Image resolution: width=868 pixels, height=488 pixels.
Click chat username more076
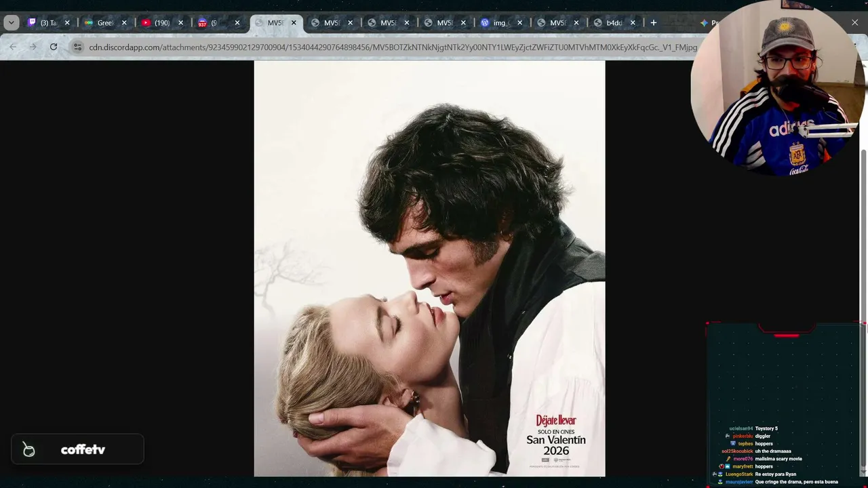pos(743,459)
